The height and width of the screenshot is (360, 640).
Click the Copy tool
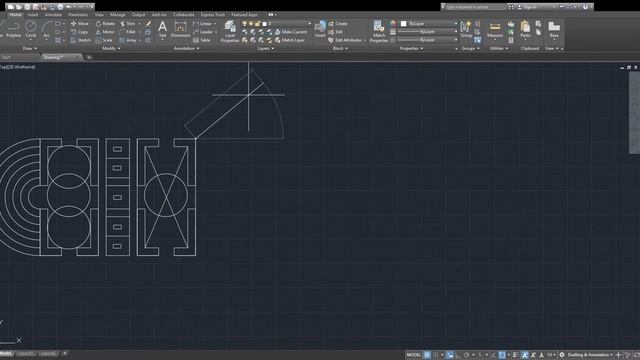(79, 32)
